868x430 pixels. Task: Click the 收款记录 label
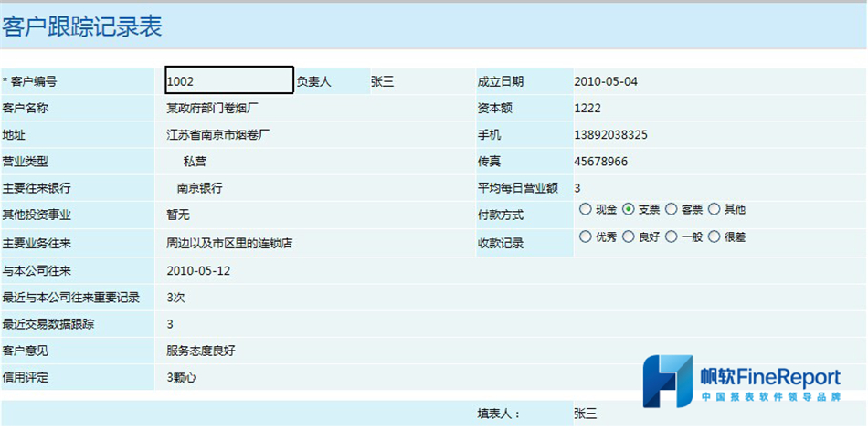[x=501, y=243]
